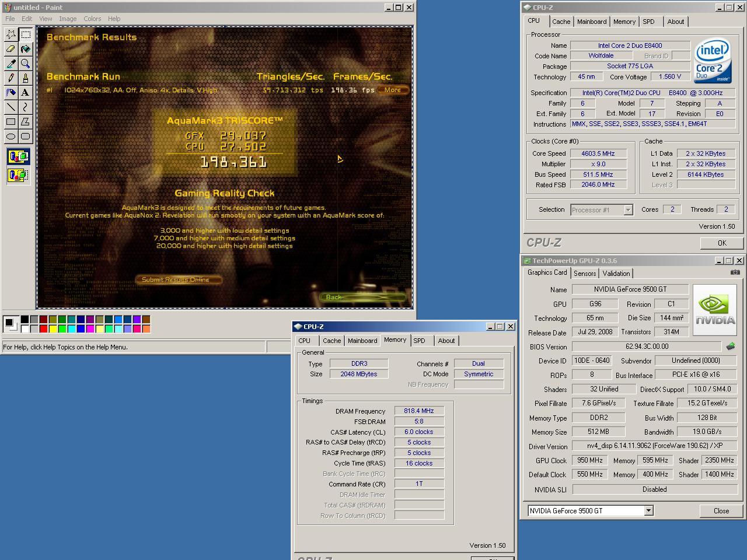747x560 pixels.
Task: Switch to the Sensors tab in GPU-Z
Action: (585, 274)
